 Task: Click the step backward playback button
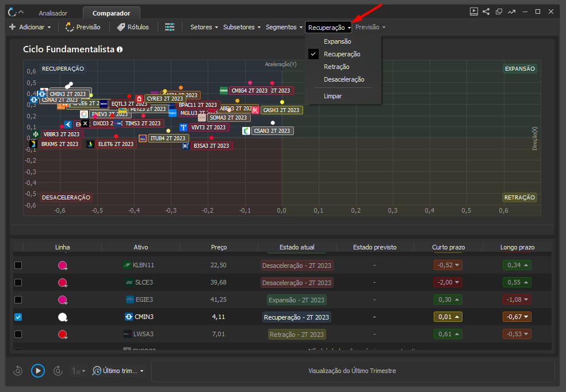(18, 371)
